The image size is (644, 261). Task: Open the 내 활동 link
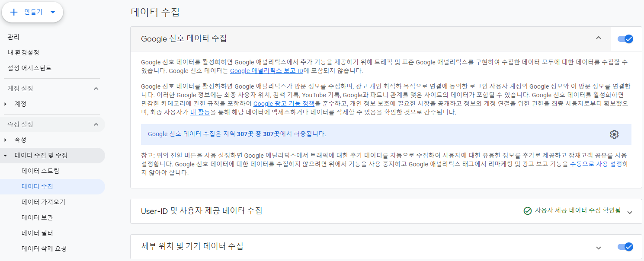point(200,112)
